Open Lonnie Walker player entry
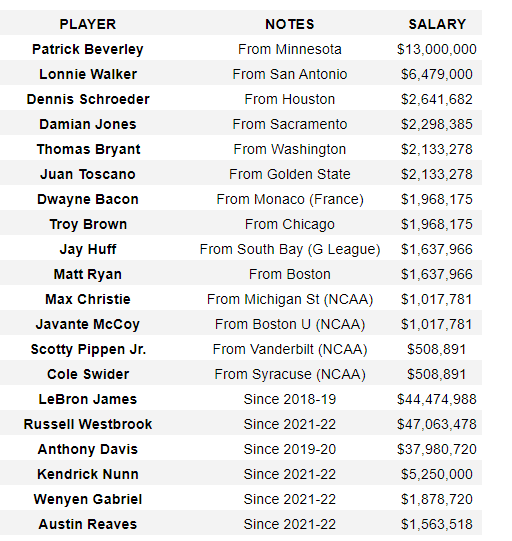 point(88,74)
